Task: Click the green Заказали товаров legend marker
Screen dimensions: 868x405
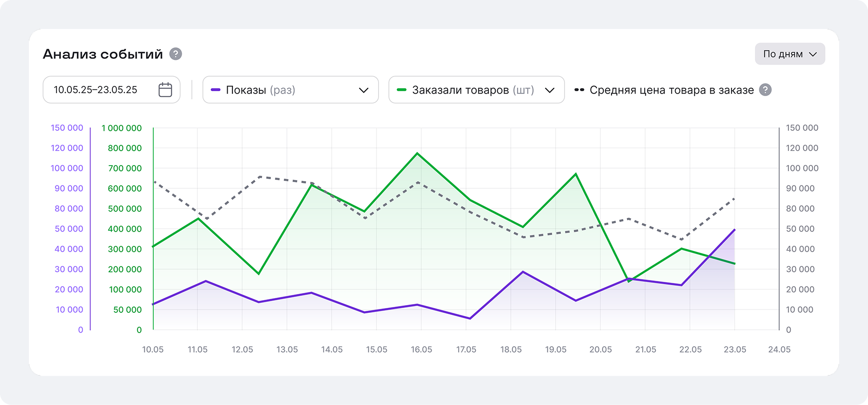Action: tap(401, 90)
